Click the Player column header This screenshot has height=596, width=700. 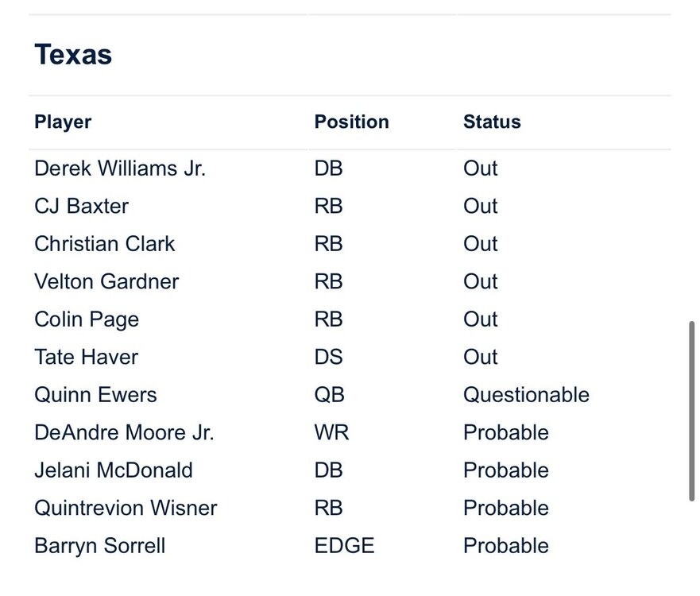pyautogui.click(x=63, y=122)
